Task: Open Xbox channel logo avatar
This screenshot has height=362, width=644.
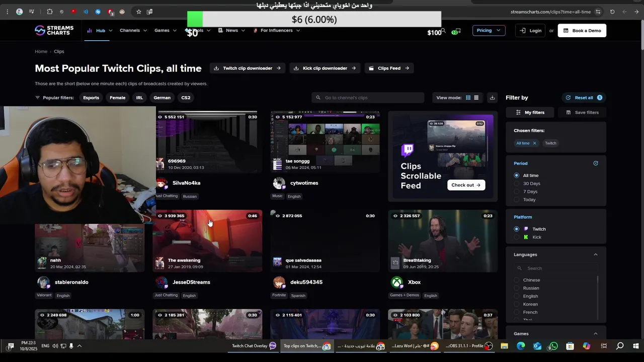Action: tap(397, 282)
